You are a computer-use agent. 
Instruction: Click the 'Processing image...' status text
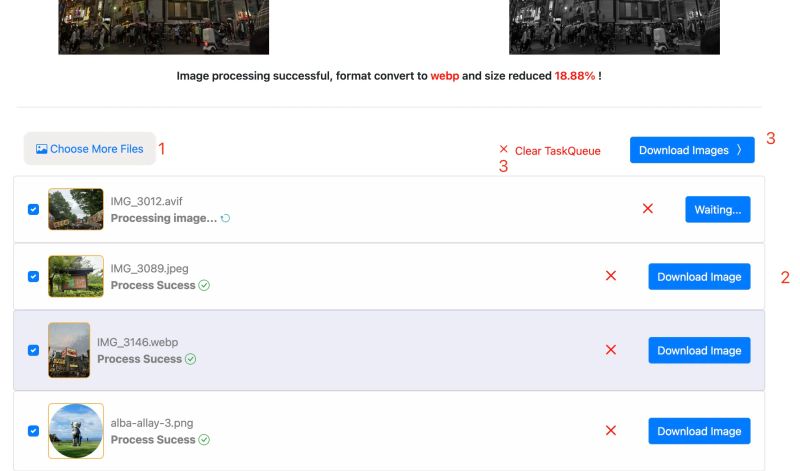coord(164,218)
